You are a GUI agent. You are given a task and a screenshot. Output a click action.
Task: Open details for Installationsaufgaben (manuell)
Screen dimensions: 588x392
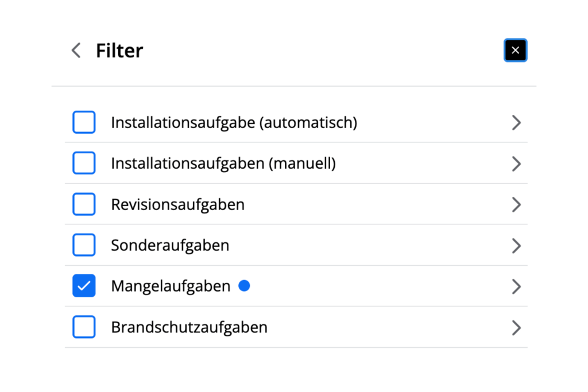point(516,163)
